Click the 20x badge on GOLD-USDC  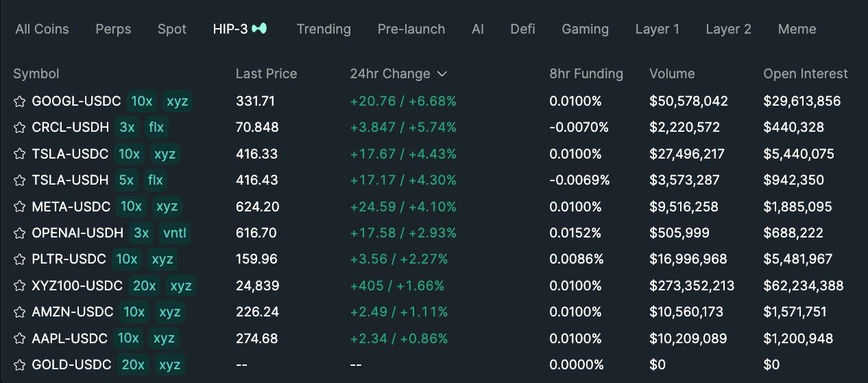(x=132, y=365)
